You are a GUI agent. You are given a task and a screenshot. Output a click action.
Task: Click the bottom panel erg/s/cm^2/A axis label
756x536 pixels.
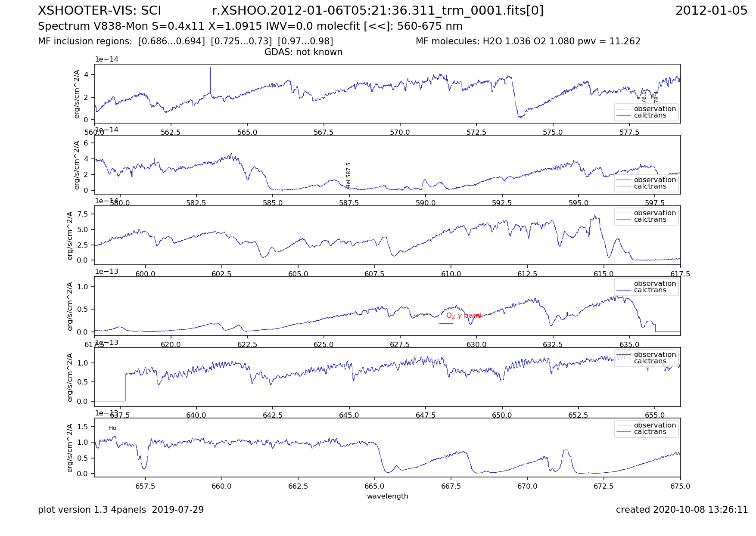[70, 448]
